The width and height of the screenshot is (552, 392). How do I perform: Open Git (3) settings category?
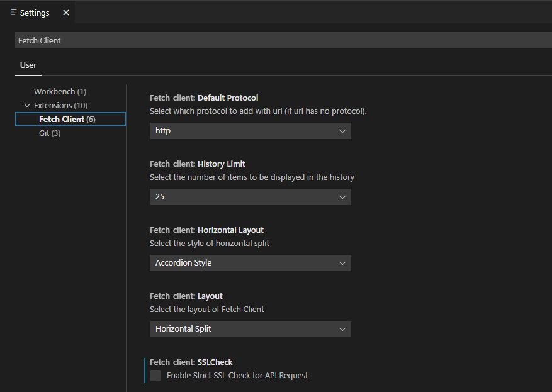click(x=50, y=133)
